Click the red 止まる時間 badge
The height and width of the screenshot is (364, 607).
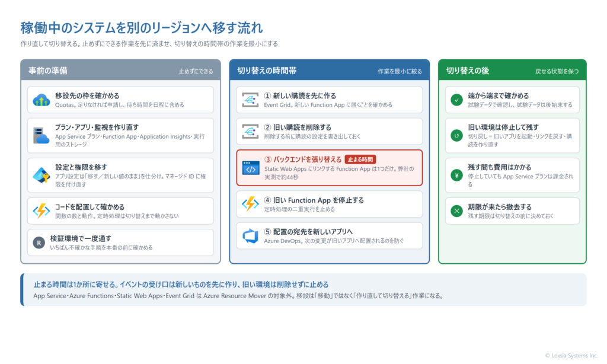point(360,159)
